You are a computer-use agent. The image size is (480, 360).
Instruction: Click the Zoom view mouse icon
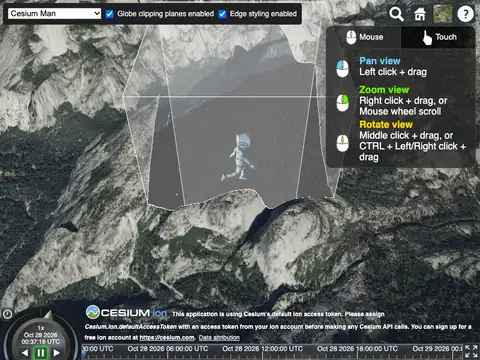(342, 103)
